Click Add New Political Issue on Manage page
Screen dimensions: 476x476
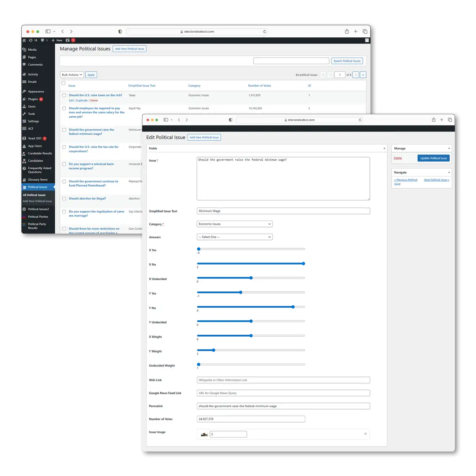(130, 49)
